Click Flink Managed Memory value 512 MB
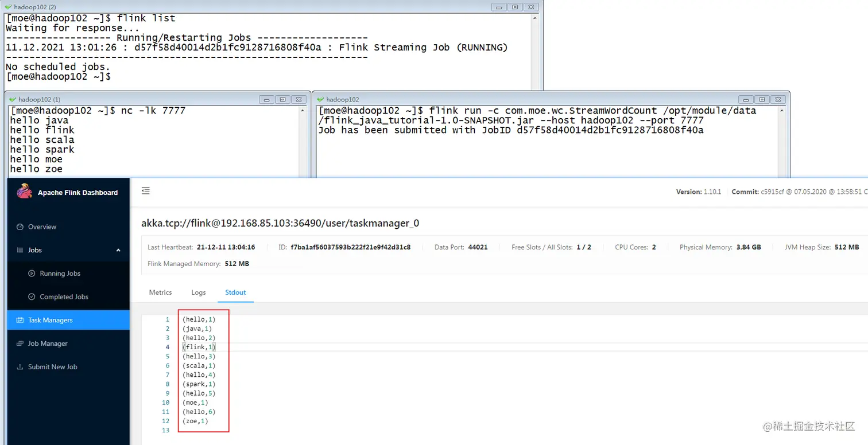The image size is (868, 445). tap(237, 264)
